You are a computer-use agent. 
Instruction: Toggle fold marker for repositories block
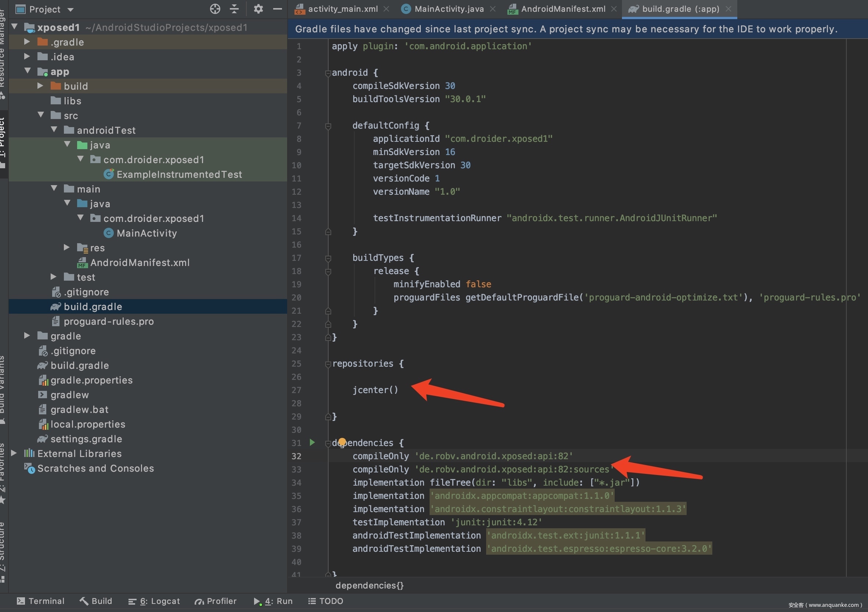click(x=328, y=364)
